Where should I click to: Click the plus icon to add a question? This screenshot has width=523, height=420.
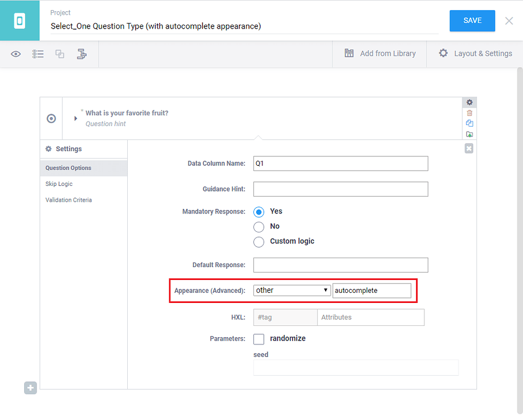[30, 388]
